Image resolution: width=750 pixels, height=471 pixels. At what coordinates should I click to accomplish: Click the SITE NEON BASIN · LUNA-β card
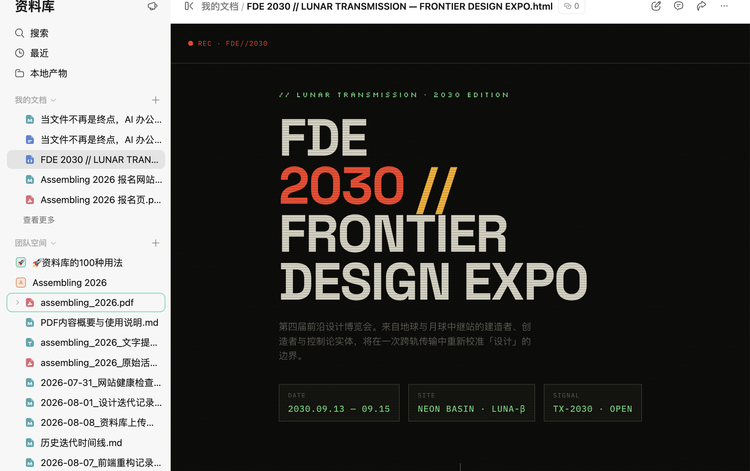click(472, 403)
